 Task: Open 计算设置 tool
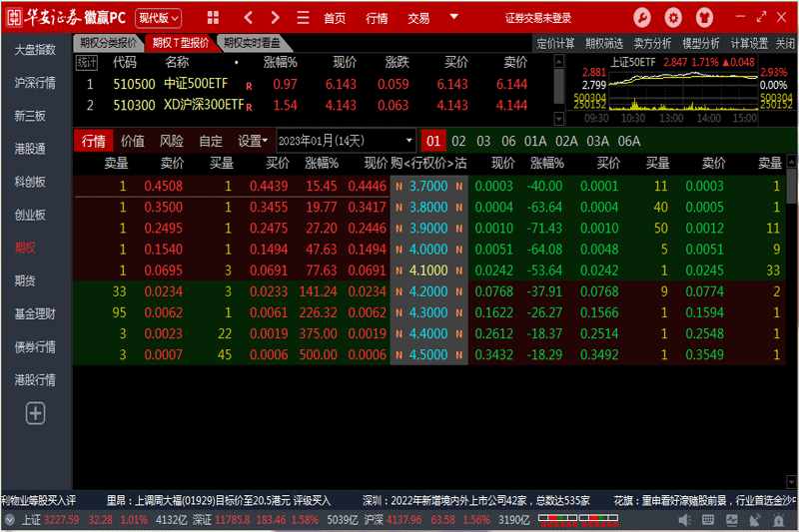(750, 43)
